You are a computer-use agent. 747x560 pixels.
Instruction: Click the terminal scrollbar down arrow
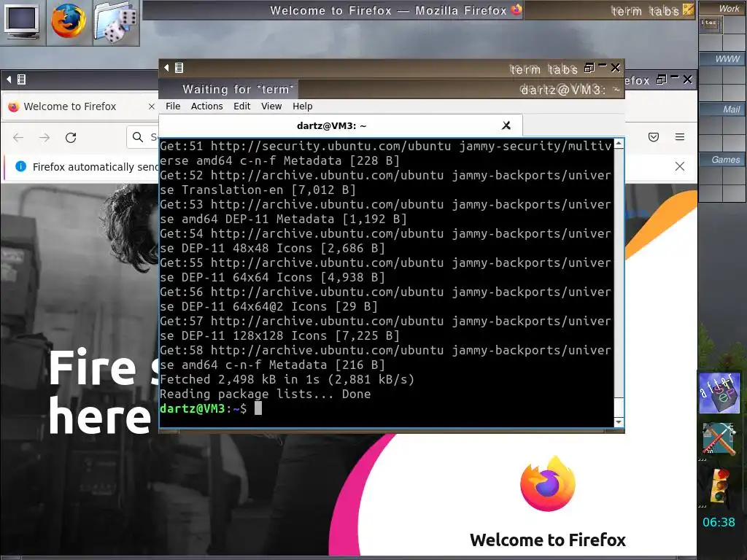click(619, 422)
